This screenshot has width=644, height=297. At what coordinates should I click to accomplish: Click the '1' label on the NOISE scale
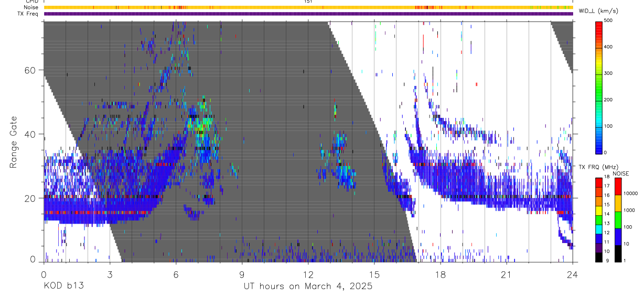click(x=625, y=261)
